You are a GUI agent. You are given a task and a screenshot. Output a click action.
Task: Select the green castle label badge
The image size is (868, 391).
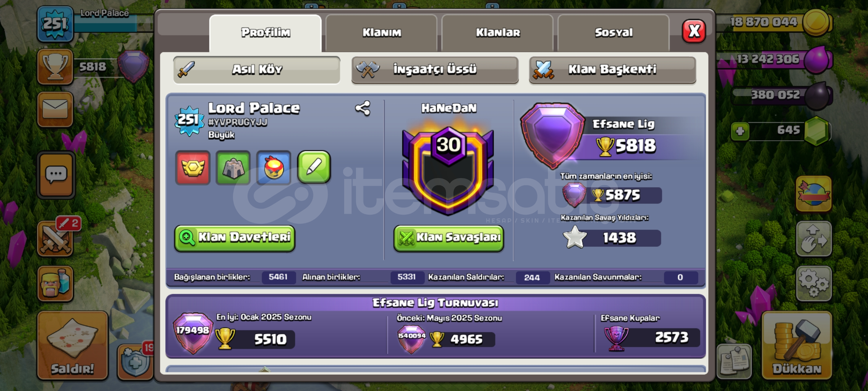[x=233, y=168]
